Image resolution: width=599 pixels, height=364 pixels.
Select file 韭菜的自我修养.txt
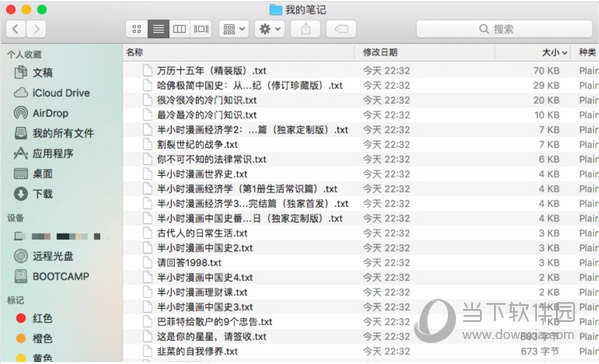[197, 351]
